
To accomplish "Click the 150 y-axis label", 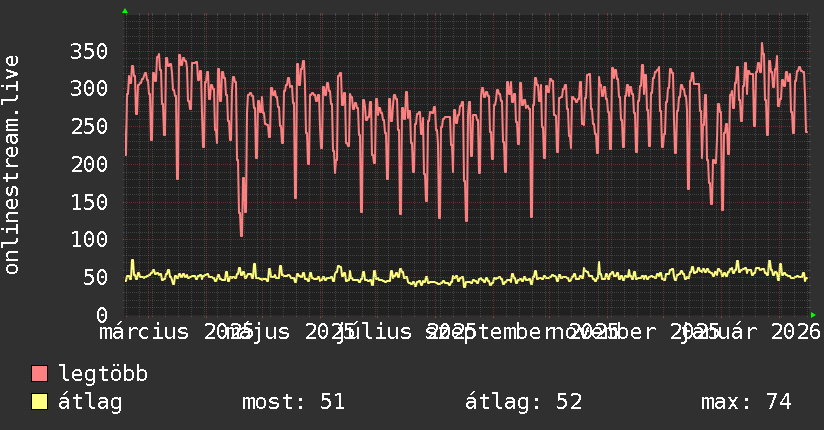I will [x=89, y=202].
